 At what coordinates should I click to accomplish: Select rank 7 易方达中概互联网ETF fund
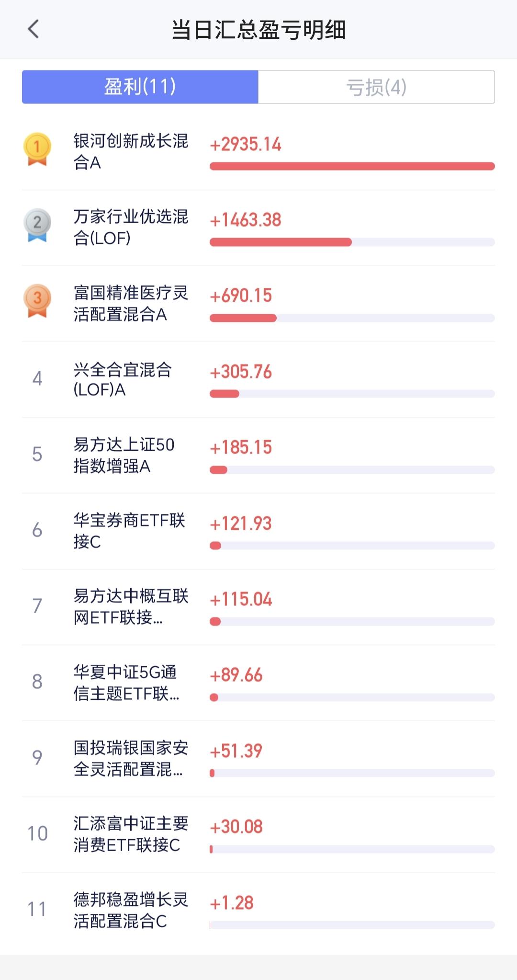click(258, 607)
